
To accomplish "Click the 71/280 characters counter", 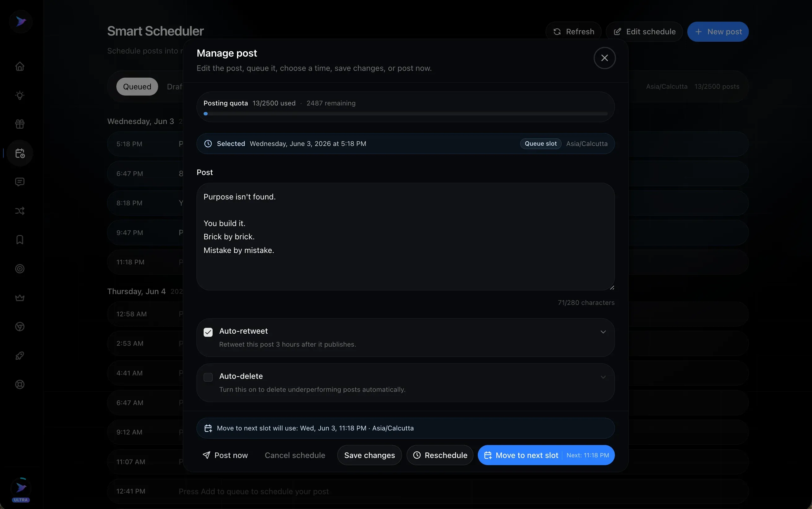I will coord(586,303).
